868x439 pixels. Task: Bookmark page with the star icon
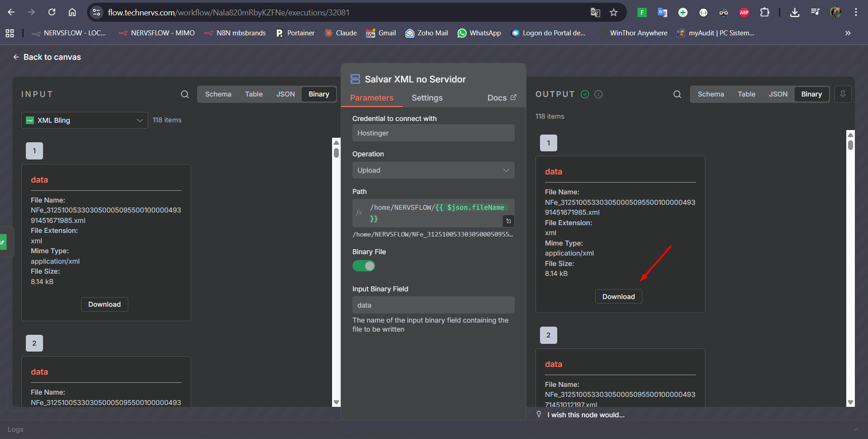tap(613, 13)
